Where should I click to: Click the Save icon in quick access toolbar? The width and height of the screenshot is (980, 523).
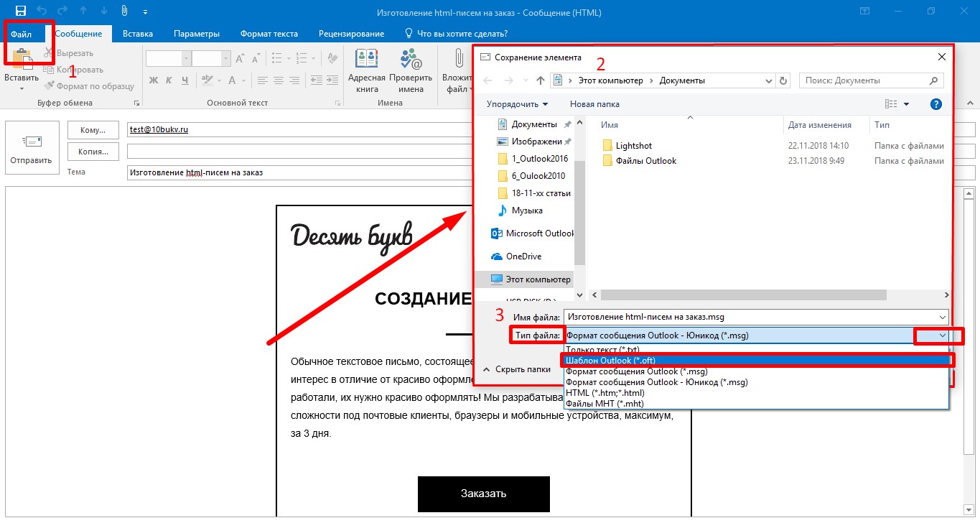pos(20,11)
